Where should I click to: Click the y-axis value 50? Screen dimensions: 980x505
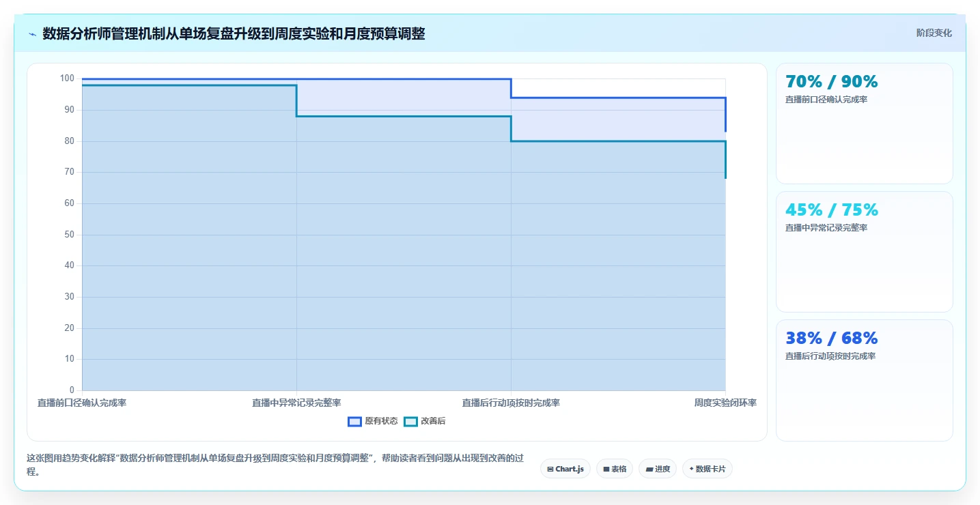tap(70, 235)
